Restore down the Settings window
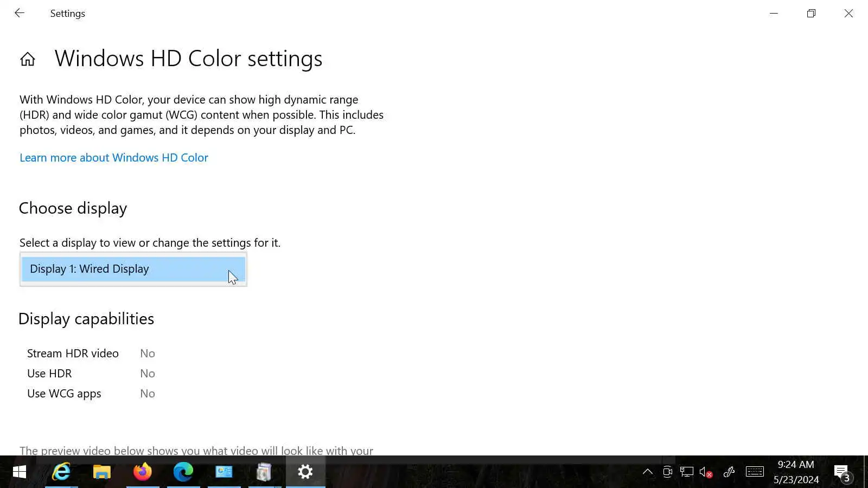This screenshot has height=488, width=868. tap(811, 13)
